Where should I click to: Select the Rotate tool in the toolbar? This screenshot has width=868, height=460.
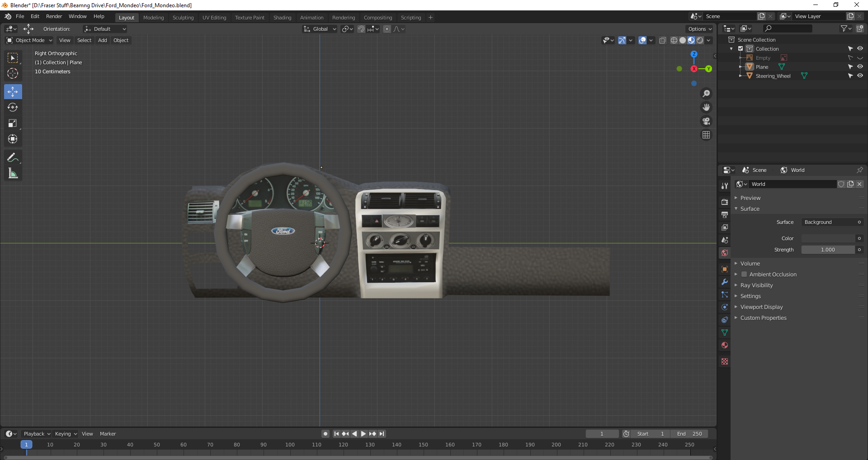pyautogui.click(x=13, y=108)
